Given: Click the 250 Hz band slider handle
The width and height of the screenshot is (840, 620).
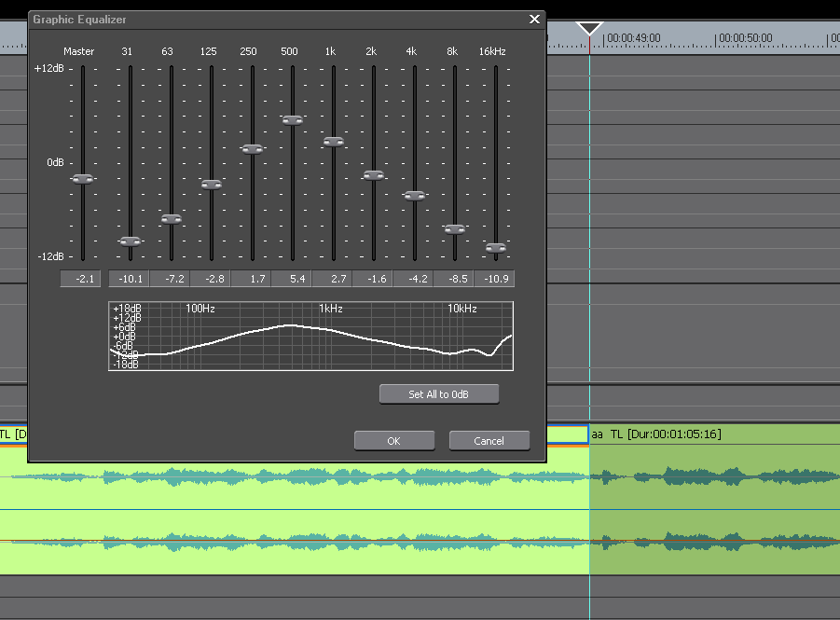Looking at the screenshot, I should (253, 149).
